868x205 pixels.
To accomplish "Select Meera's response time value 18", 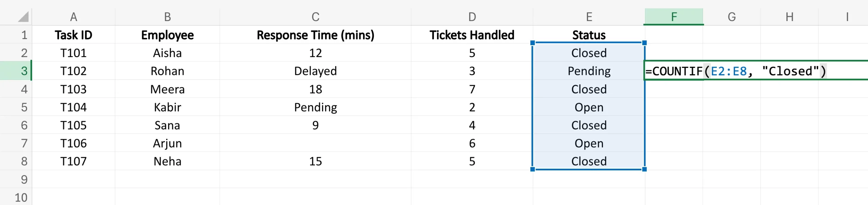I will [315, 89].
